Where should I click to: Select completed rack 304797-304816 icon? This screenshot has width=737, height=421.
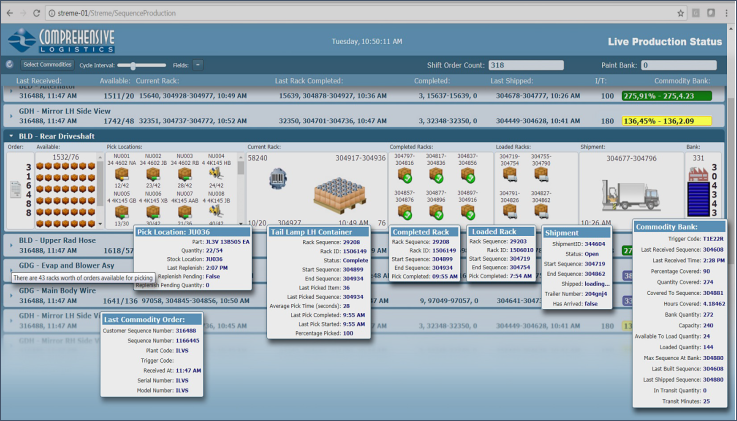point(405,175)
